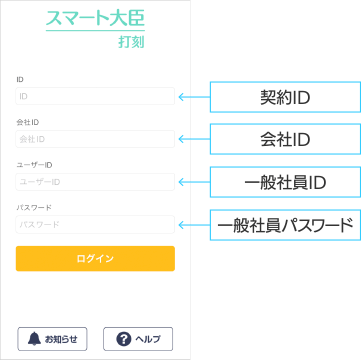Click the orange ログイン button
Viewport: 361px width, 360px height.
click(x=95, y=259)
